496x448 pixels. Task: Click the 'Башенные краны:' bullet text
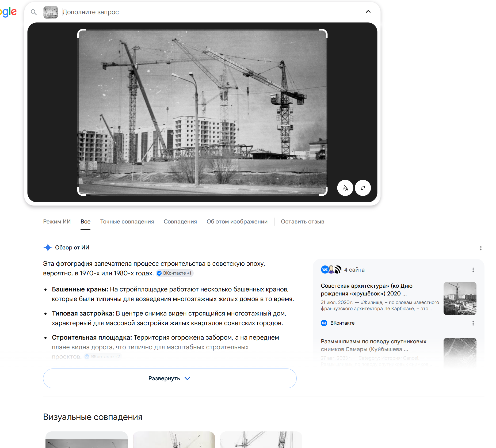pos(80,289)
